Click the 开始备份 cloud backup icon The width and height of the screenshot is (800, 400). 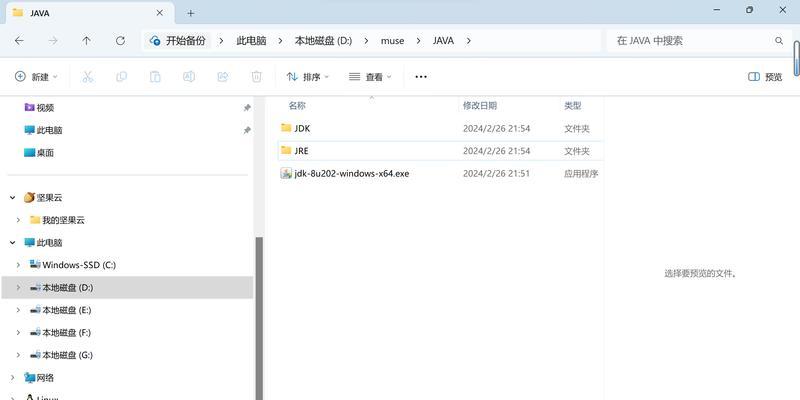[155, 41]
